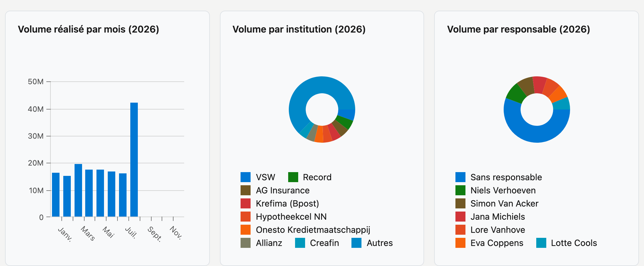Click the 40M axis value
This screenshot has height=266, width=644.
[x=36, y=109]
